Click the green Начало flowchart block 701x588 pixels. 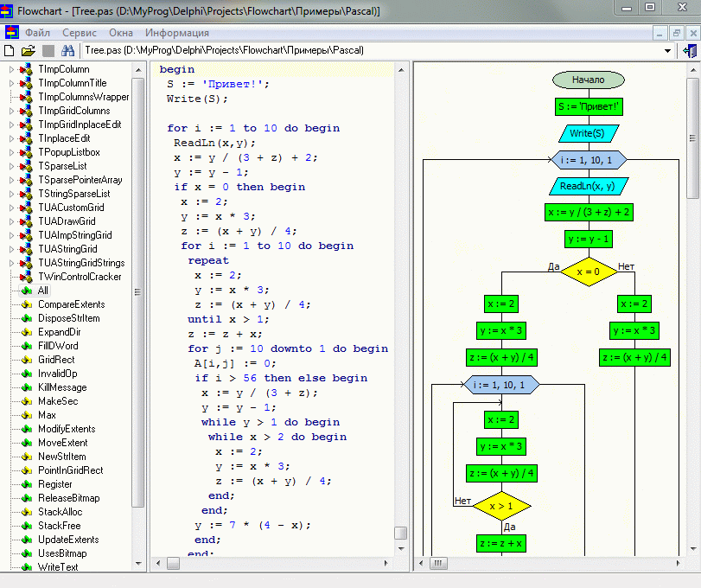click(588, 80)
